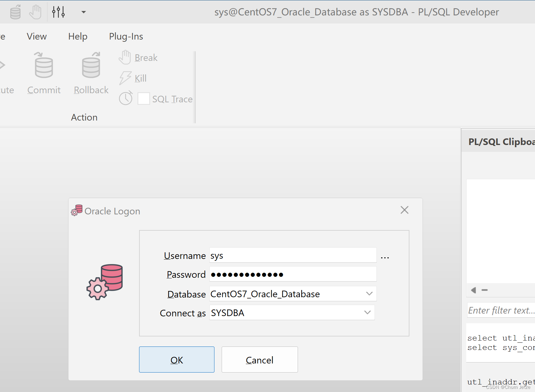Click the Break hand icon in Action group
The image size is (535, 392).
coord(125,57)
